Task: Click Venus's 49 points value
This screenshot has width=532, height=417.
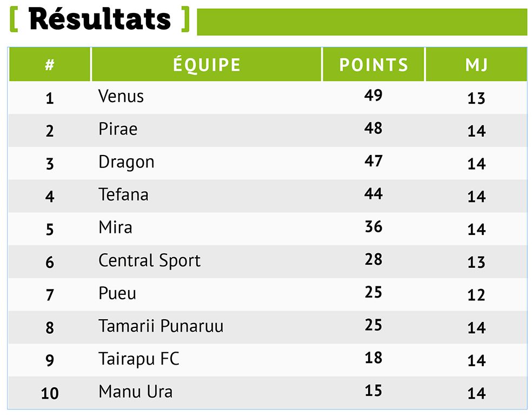Action: point(374,96)
